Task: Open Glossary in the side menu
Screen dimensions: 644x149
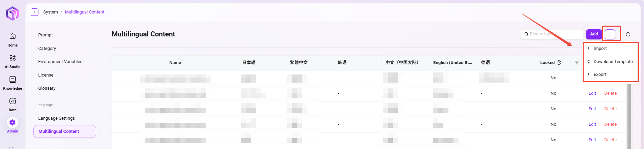Action: pos(47,88)
